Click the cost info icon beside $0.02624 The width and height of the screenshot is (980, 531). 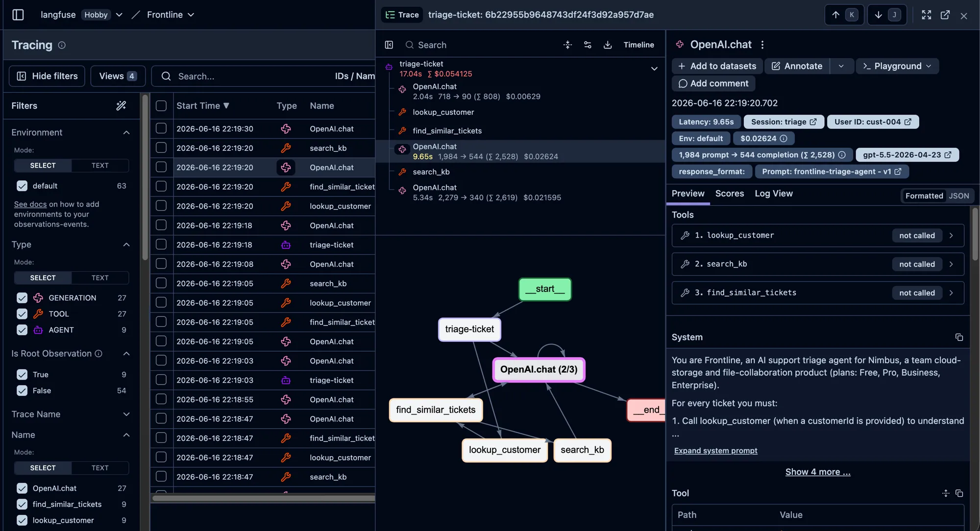coord(784,139)
